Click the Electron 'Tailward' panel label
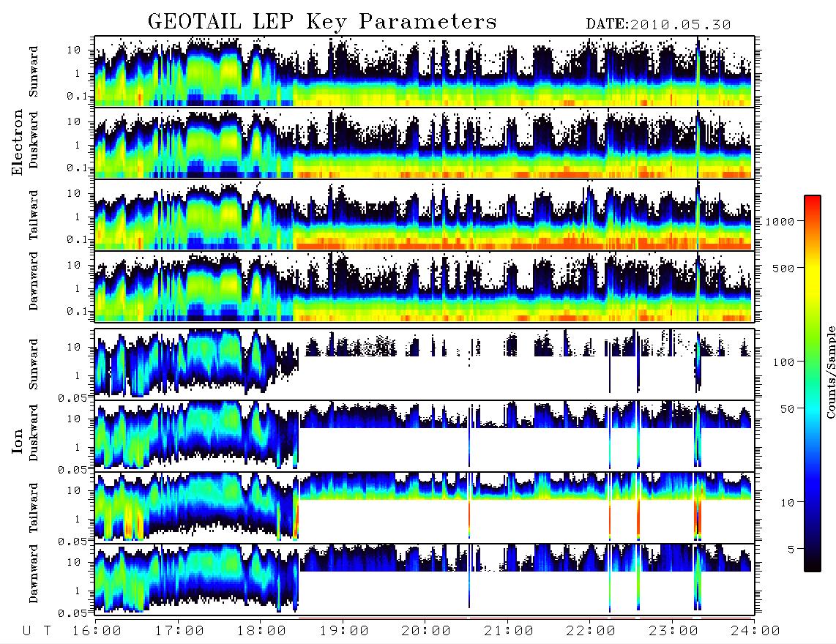Screen dimensions: 836x644 pyautogui.click(x=34, y=215)
